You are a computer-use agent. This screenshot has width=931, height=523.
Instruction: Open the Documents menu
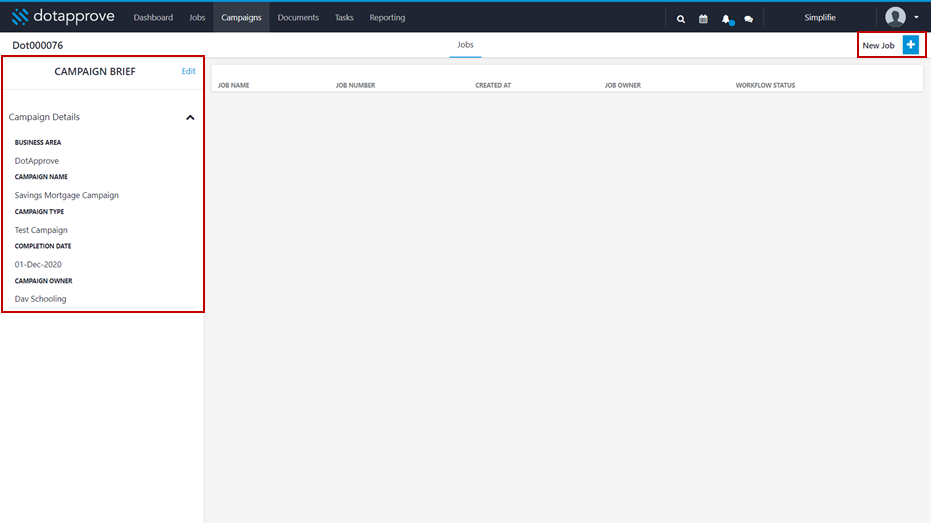[298, 18]
